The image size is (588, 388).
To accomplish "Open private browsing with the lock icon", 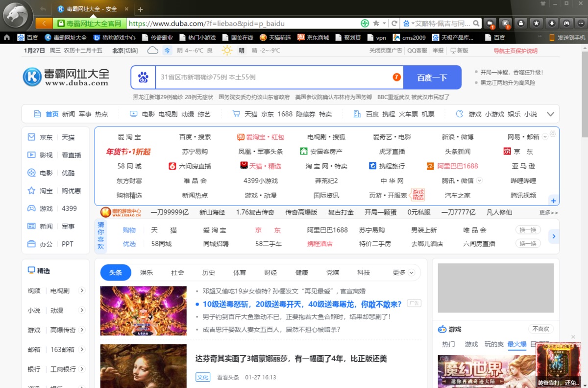I will pos(521,23).
